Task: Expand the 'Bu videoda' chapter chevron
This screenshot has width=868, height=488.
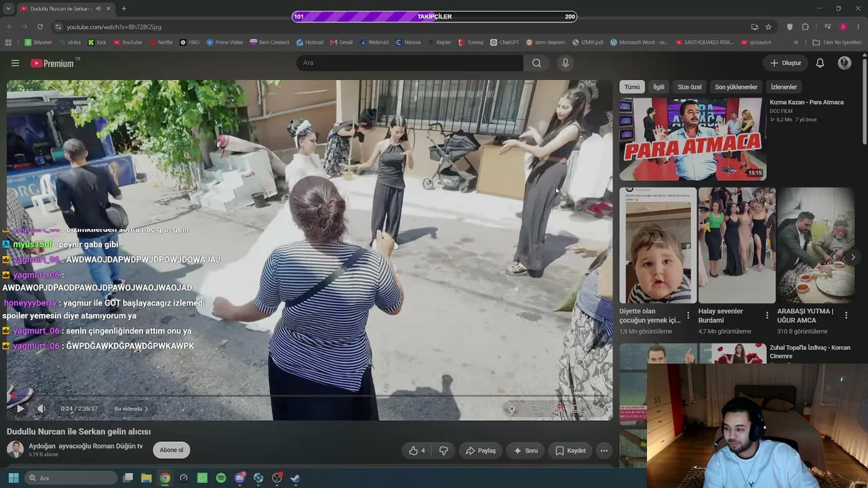Action: tap(146, 409)
